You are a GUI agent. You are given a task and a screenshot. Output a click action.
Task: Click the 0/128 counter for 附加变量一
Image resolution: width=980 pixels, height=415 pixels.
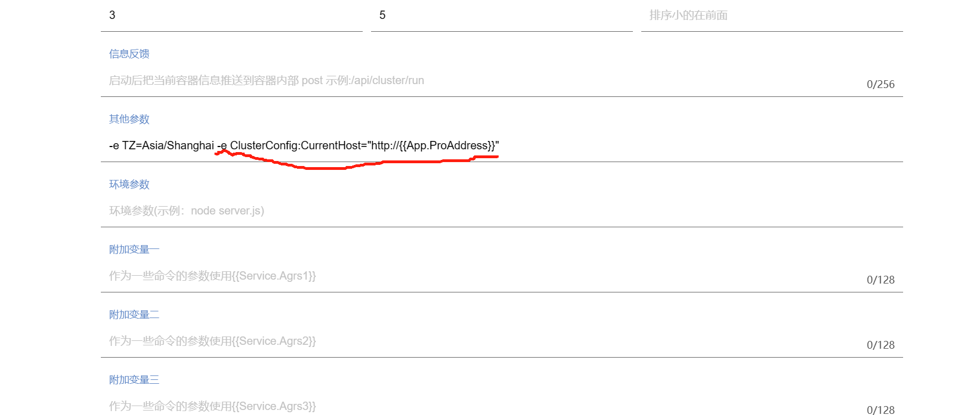(880, 280)
